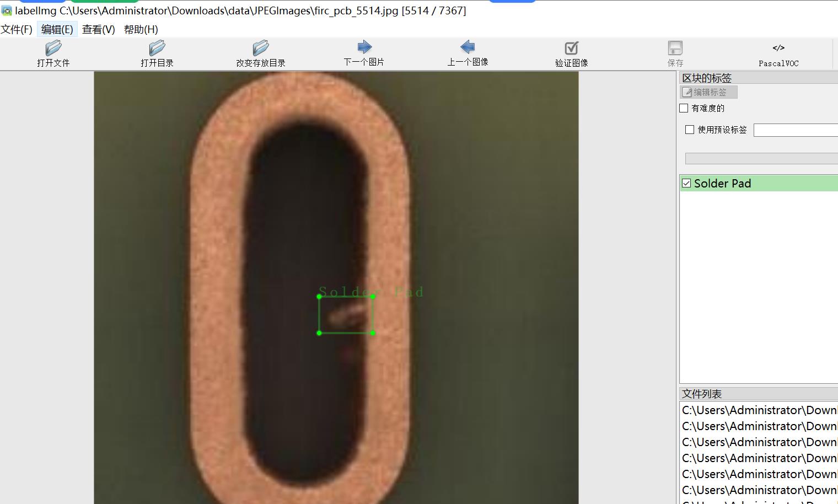Click the 文件列表 panel title

(x=702, y=394)
